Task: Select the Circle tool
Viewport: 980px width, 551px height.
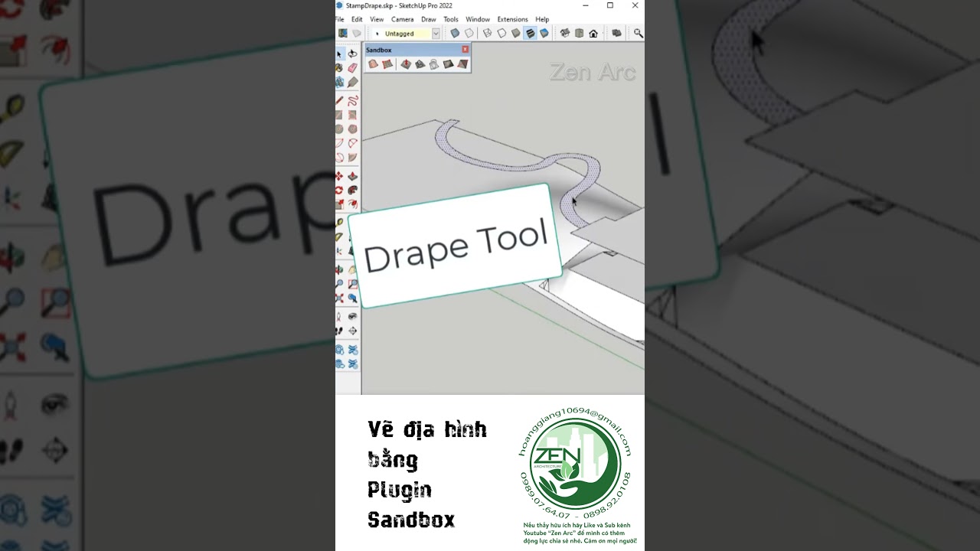Action: (338, 129)
